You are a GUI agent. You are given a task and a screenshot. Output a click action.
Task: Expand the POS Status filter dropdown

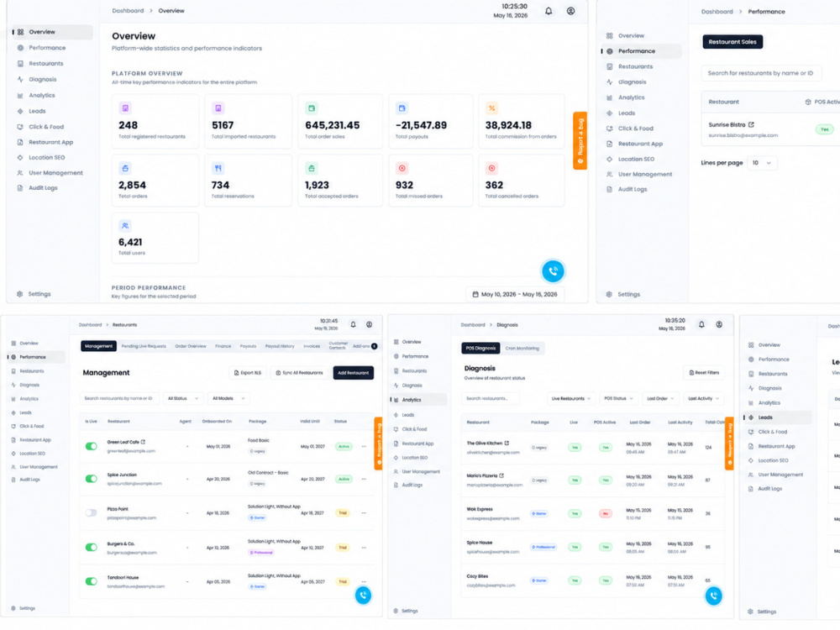[618, 398]
